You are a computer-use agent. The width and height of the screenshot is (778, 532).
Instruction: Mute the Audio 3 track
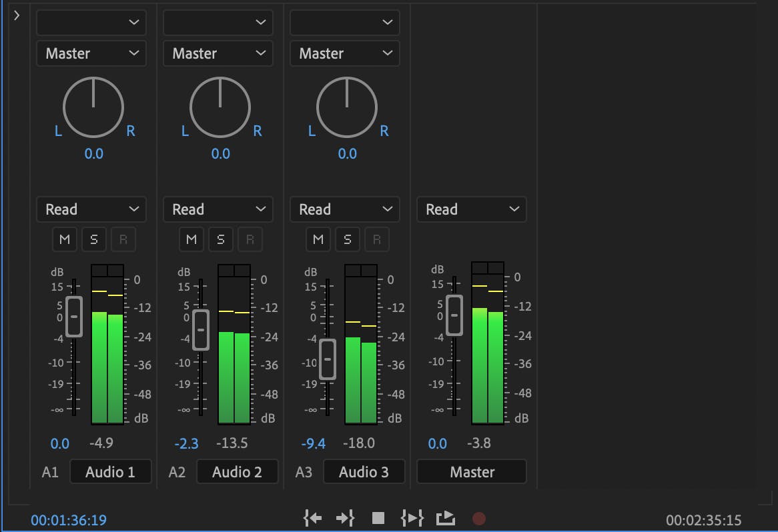318,239
